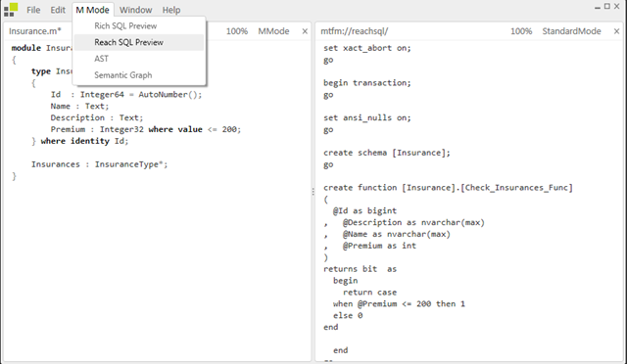Click the 'returns bit as' line
The width and height of the screenshot is (627, 364).
point(360,269)
